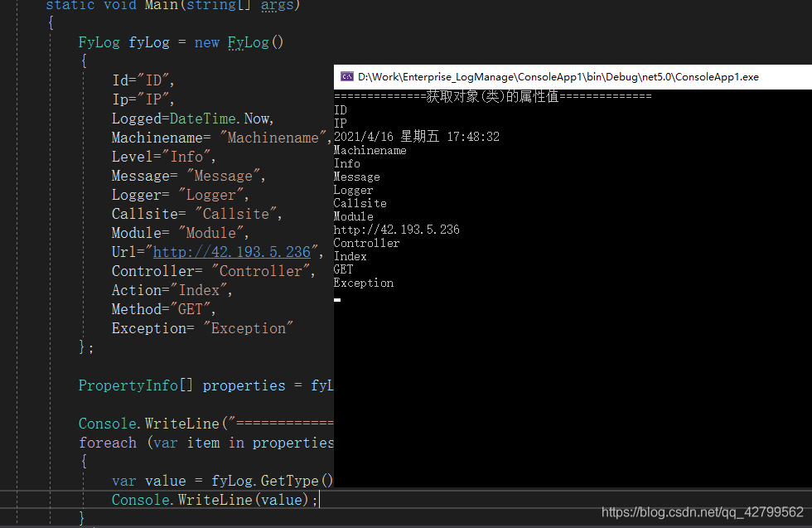Click the console output line 'Exception'
This screenshot has width=812, height=528.
(x=364, y=283)
